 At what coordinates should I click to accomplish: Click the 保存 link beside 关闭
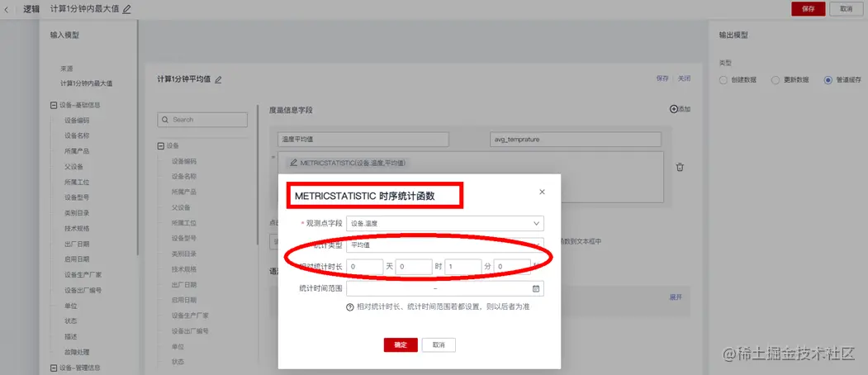662,78
